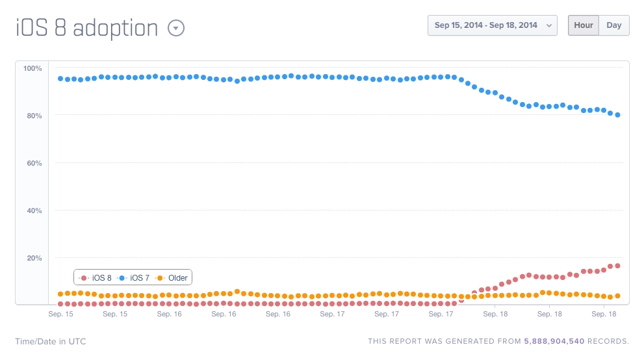Select the rightmost blue iOS 7 data point
The image size is (644, 358).
pyautogui.click(x=617, y=115)
